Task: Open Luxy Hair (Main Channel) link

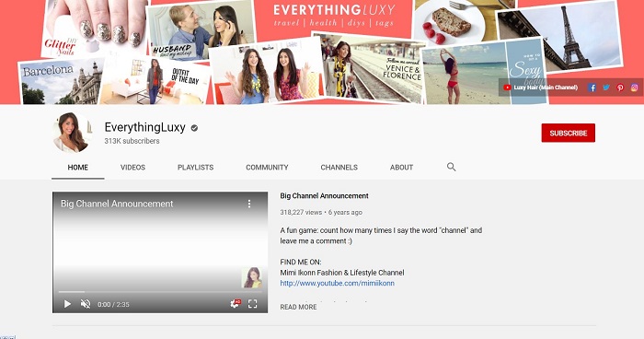Action: point(541,88)
